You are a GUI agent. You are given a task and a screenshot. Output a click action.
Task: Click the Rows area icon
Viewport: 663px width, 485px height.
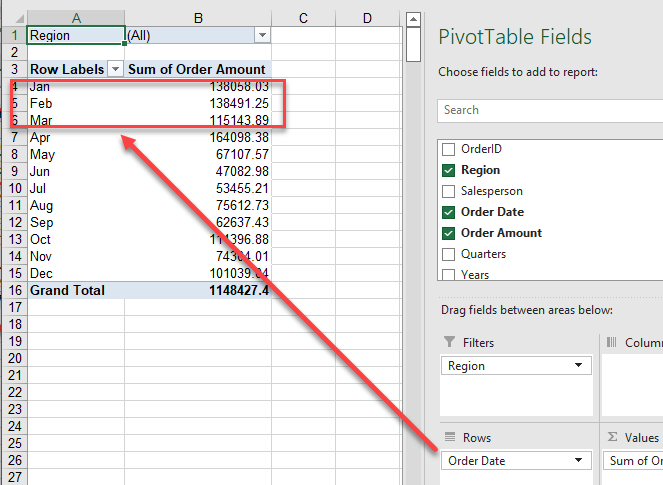click(449, 438)
